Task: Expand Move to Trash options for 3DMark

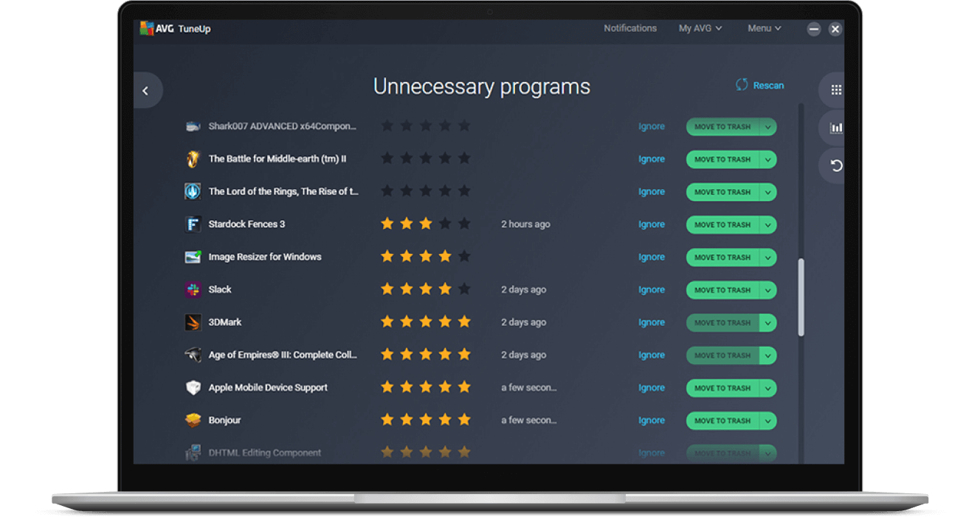Action: point(767,323)
